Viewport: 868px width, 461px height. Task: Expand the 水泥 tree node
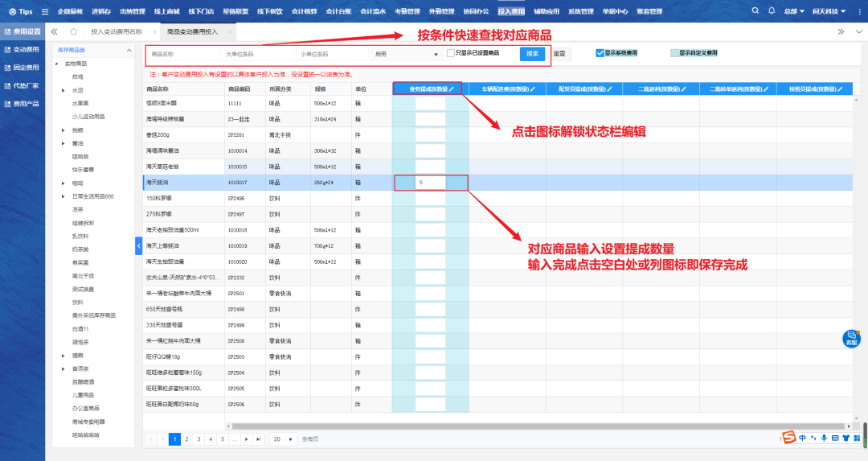click(x=63, y=90)
